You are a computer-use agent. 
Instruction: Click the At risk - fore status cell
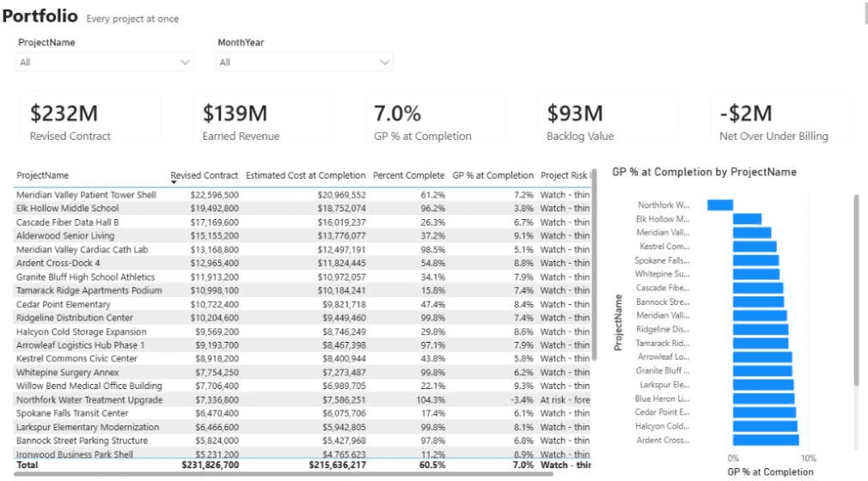click(x=565, y=399)
